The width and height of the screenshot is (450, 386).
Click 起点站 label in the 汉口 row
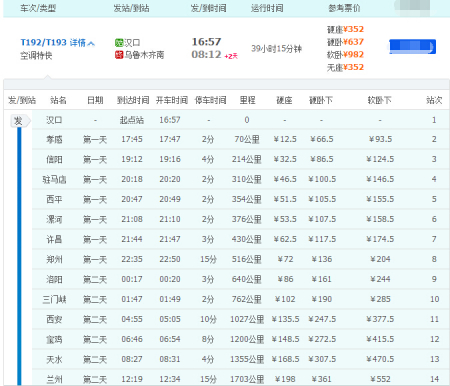pyautogui.click(x=132, y=120)
